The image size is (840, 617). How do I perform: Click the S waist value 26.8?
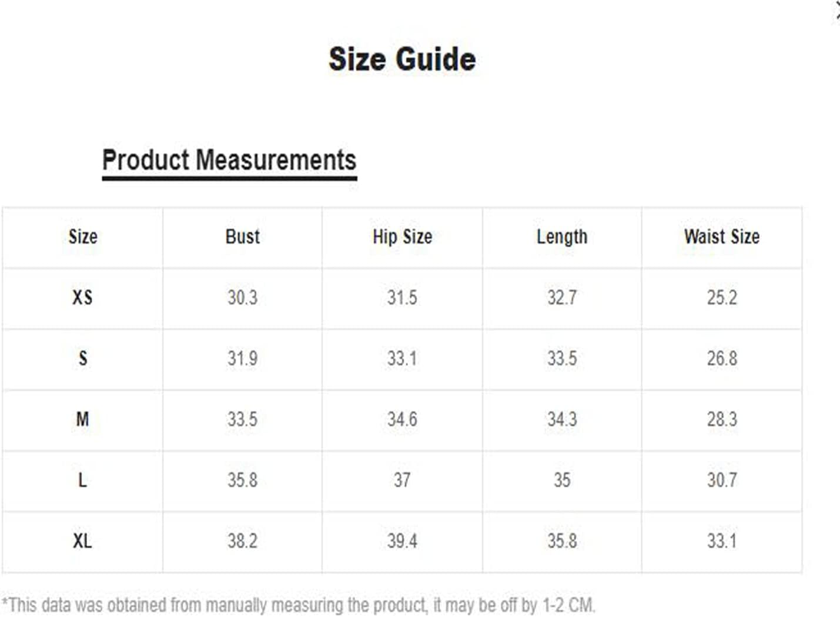722,358
